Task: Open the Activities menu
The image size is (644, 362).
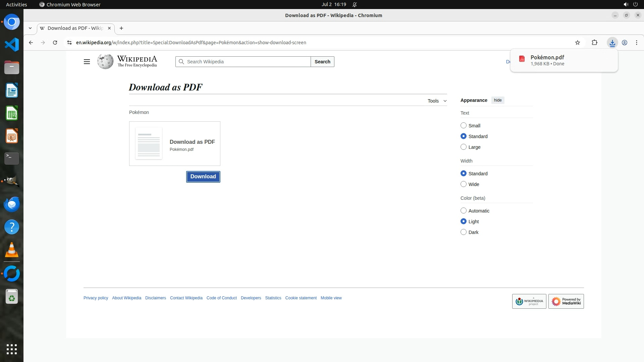Action: pyautogui.click(x=16, y=4)
